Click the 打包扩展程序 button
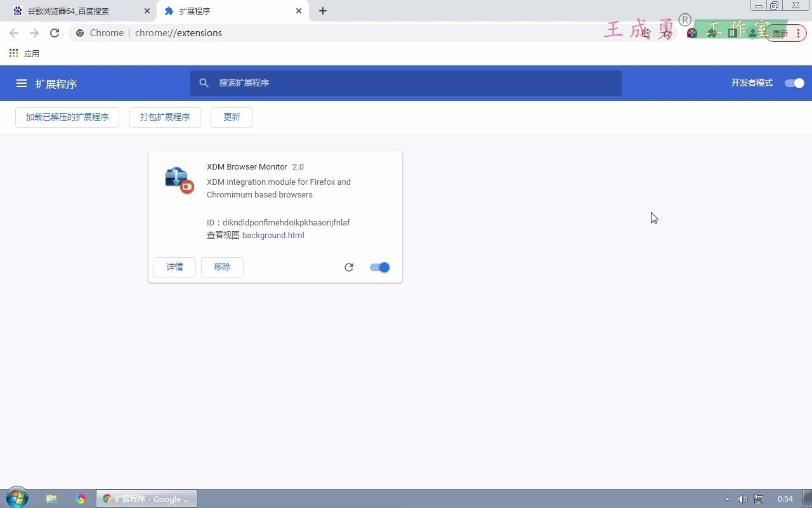Screen dimensions: 812x508 click(x=165, y=117)
